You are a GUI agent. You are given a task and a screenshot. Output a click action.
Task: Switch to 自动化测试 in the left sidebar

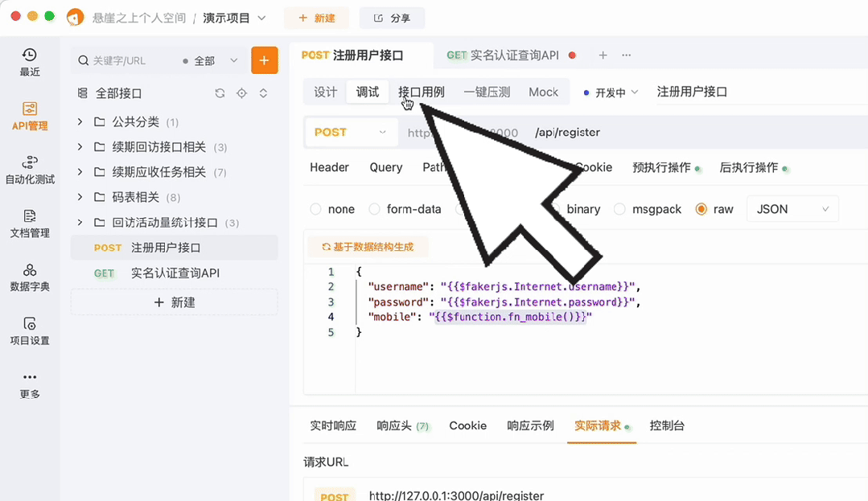29,171
